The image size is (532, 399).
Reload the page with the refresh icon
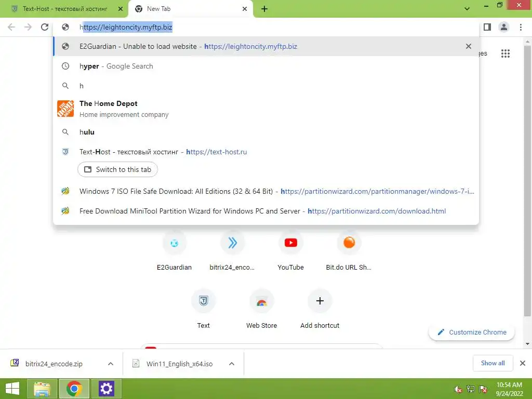45,27
